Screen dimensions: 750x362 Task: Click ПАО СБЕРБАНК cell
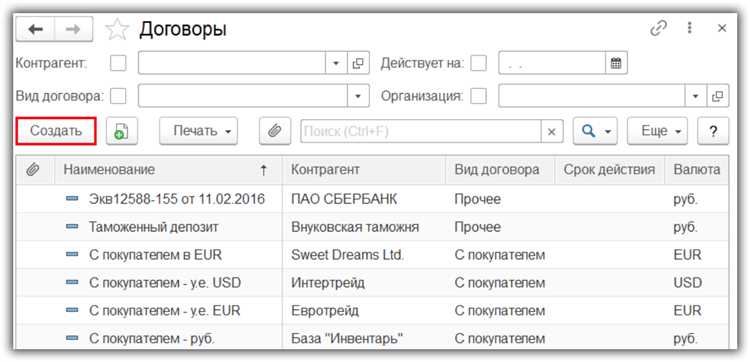[x=344, y=198]
